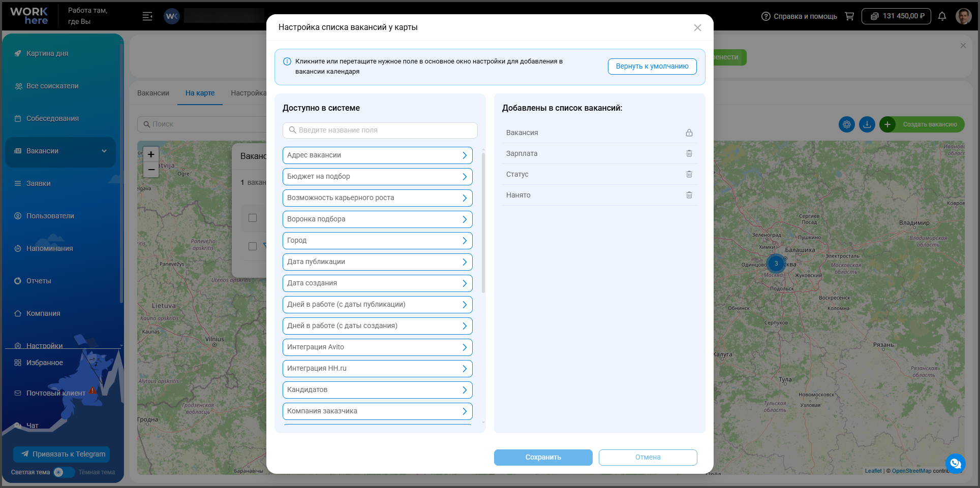Zoom in on the map
The height and width of the screenshot is (488, 980).
[151, 154]
